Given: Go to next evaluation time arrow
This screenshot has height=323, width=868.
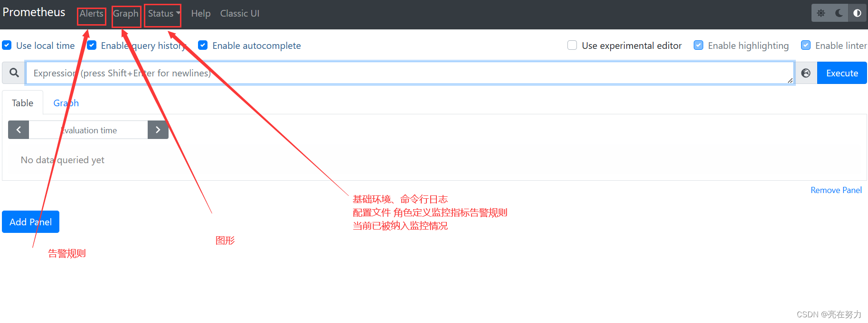Looking at the screenshot, I should click(x=158, y=129).
